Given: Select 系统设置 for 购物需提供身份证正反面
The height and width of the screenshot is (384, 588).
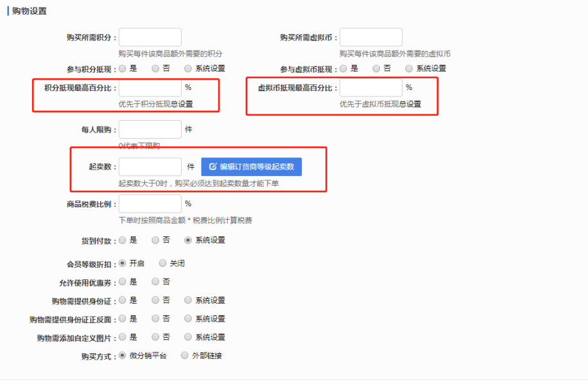Looking at the screenshot, I should pos(187,318).
